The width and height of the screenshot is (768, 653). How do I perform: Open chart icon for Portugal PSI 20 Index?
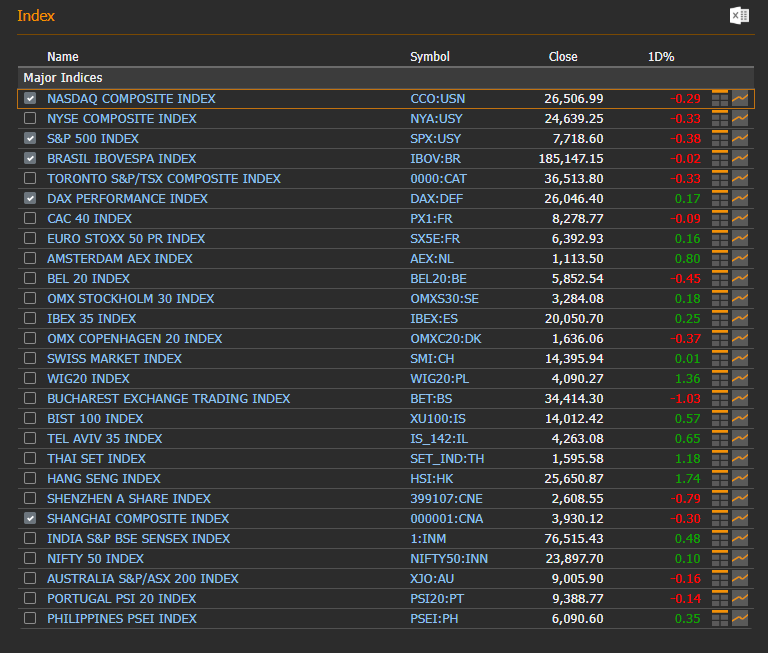coord(740,599)
